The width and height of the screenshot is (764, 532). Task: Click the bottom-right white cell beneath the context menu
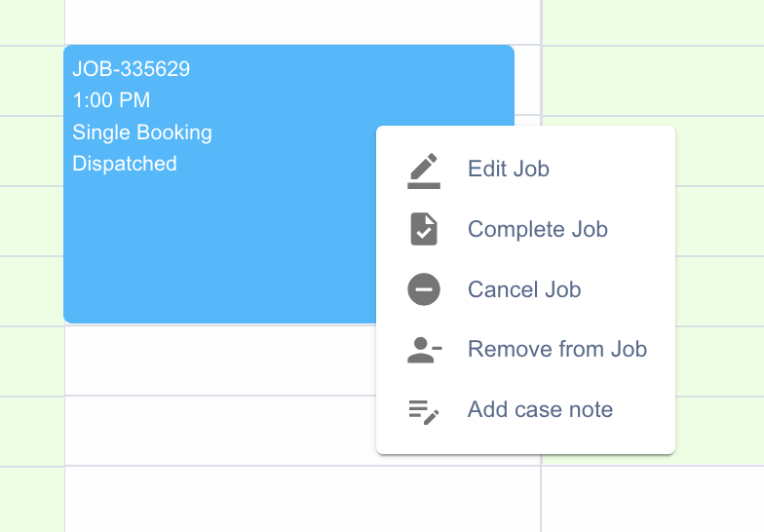coord(653,499)
